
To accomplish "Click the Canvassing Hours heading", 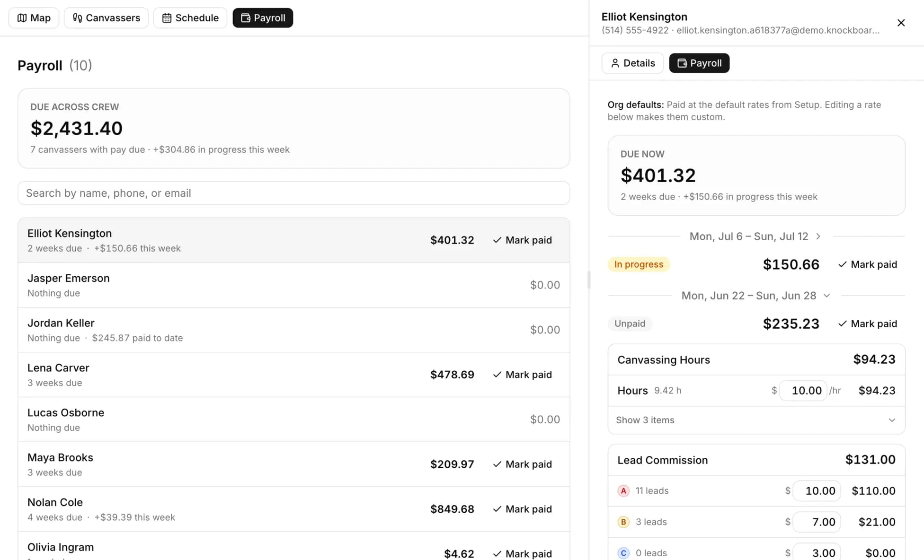I will point(664,360).
